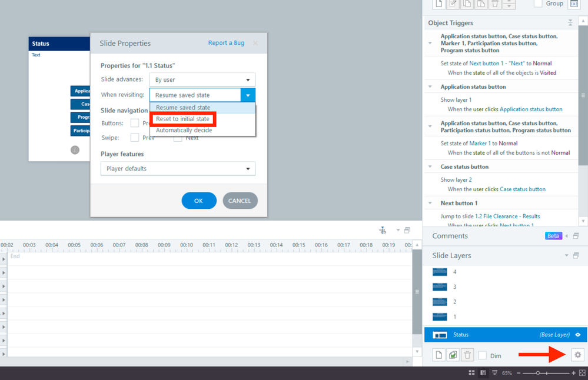Viewport: 588px width, 380px height.
Task: Open the manage project variables icon
Action: tap(574, 4)
